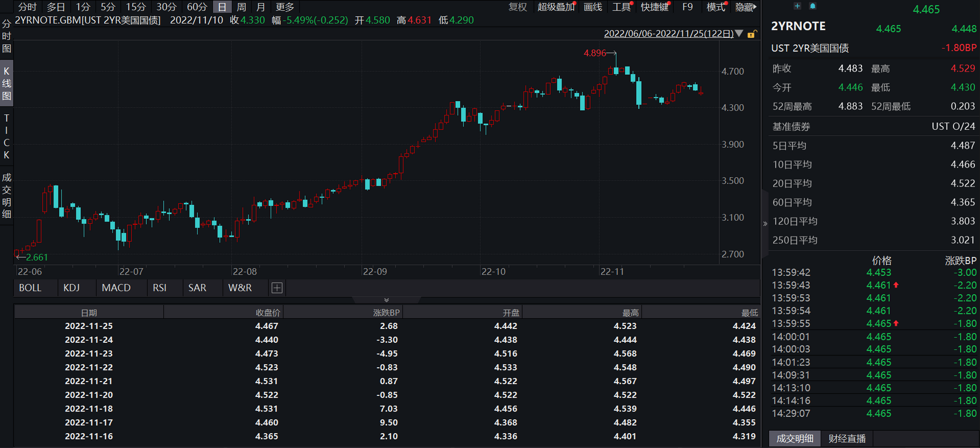This screenshot has height=448, width=980.
Task: Open the 超级叠加 overlay menu
Action: point(556,7)
